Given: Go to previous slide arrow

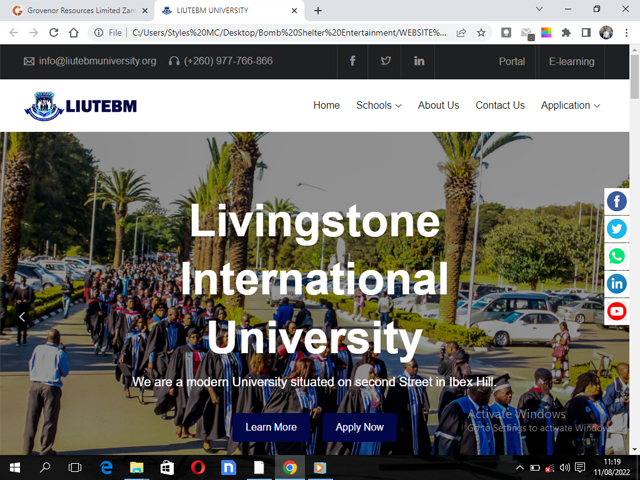Looking at the screenshot, I should coord(22,317).
